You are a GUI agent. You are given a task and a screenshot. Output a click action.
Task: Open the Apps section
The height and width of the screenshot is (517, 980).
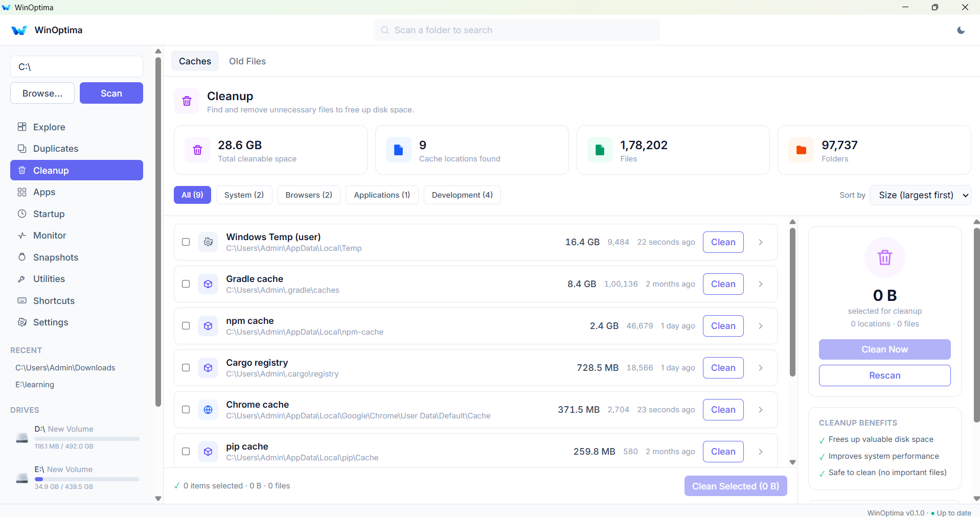click(x=77, y=192)
